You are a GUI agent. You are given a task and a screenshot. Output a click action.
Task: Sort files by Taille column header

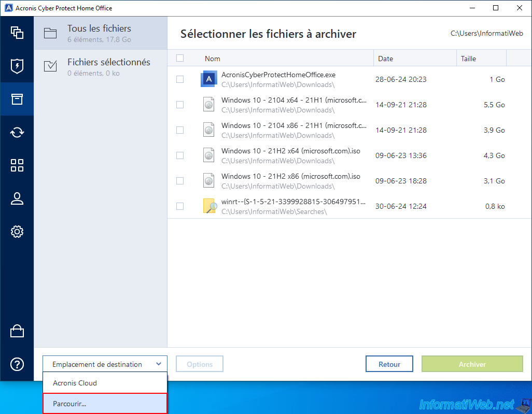469,59
